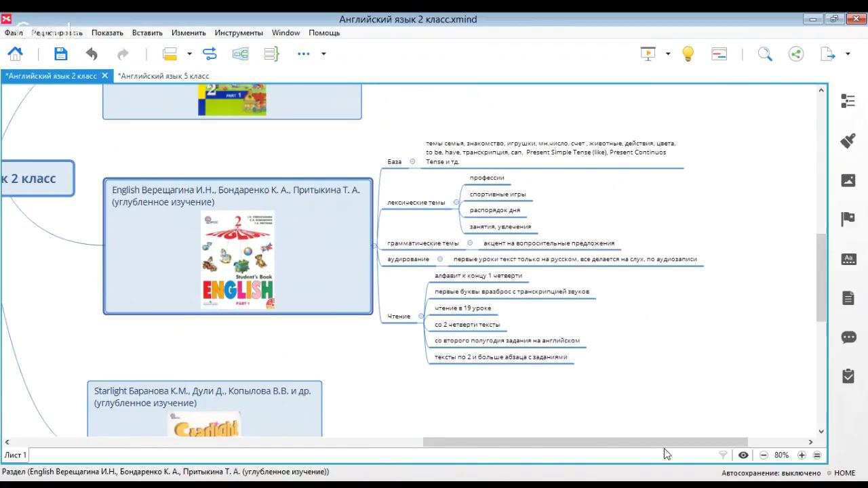Click the vertical scrollbar thumb
This screenshot has height=488, width=868.
(821, 277)
